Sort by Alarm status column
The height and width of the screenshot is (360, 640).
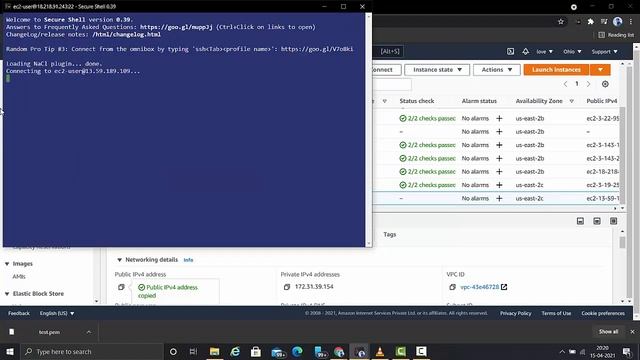[x=479, y=101]
